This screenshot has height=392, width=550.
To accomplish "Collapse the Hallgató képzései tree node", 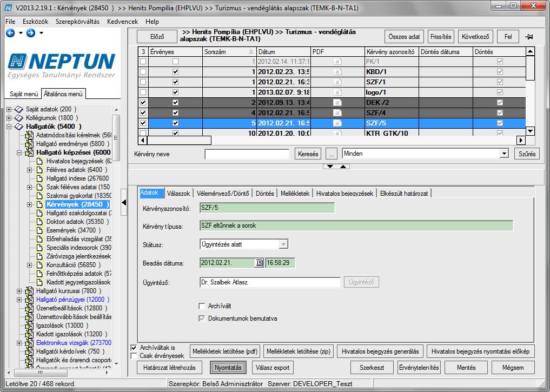I will [x=19, y=153].
